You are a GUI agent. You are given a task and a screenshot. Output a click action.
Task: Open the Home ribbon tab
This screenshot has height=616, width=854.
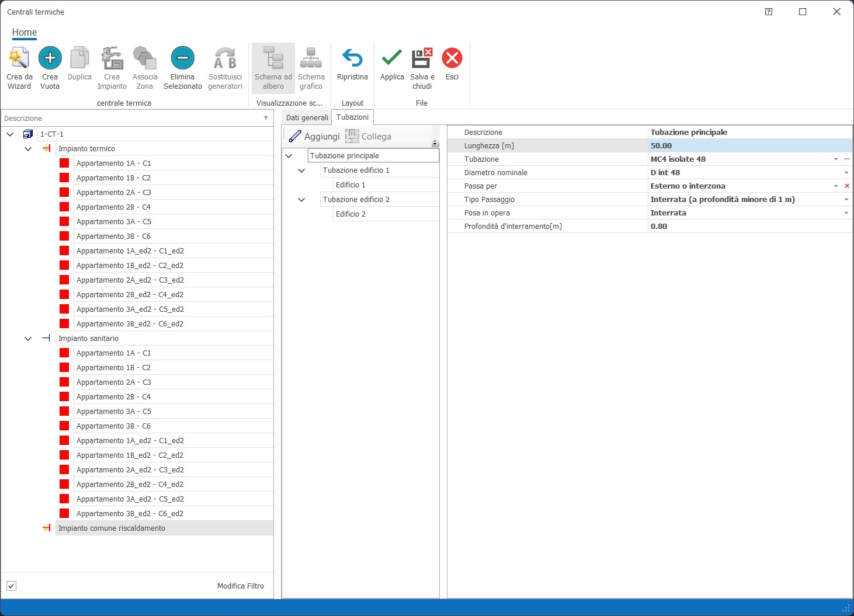(x=25, y=33)
